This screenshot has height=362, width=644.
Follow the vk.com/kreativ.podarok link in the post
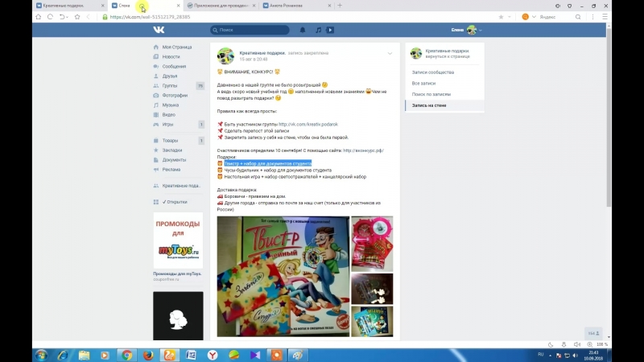click(x=308, y=125)
